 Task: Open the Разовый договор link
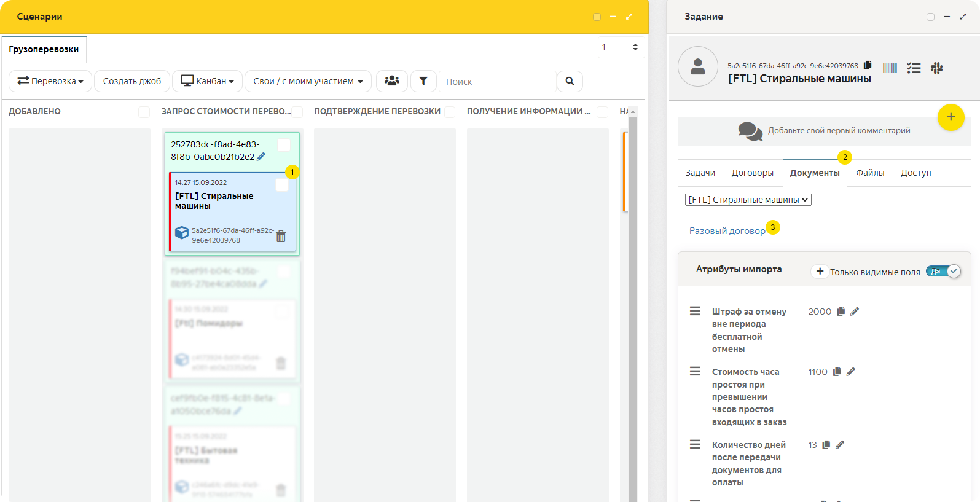click(x=727, y=231)
